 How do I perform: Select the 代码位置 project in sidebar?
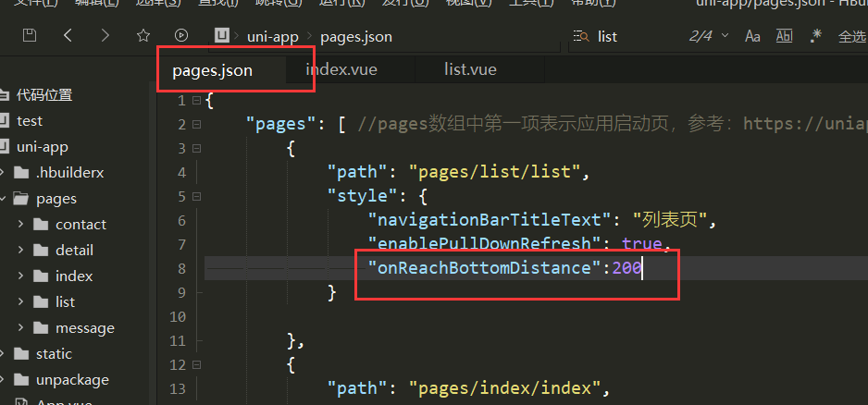point(44,95)
